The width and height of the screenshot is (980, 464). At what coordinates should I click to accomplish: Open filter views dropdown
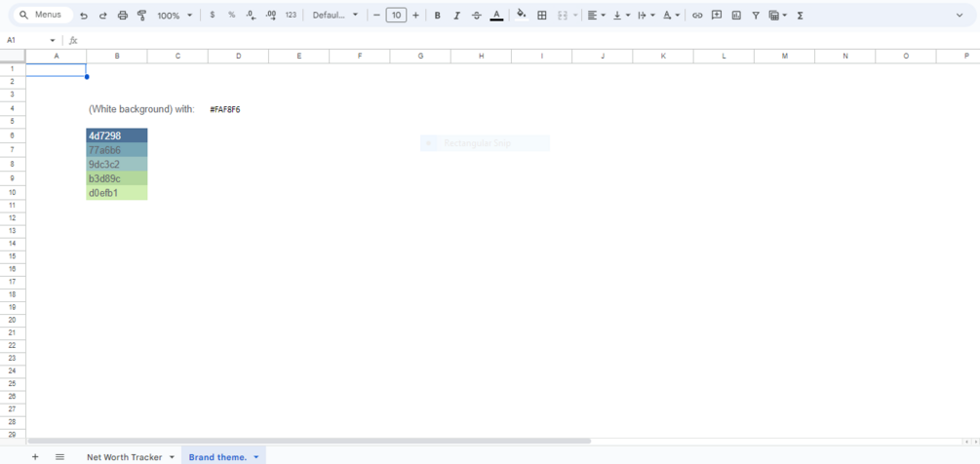click(x=778, y=16)
